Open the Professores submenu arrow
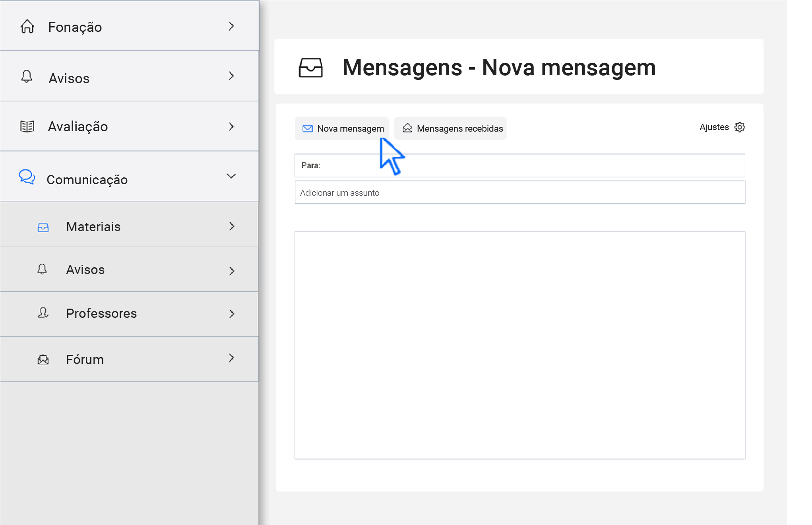Viewport: 812px width, 525px height. 232,314
